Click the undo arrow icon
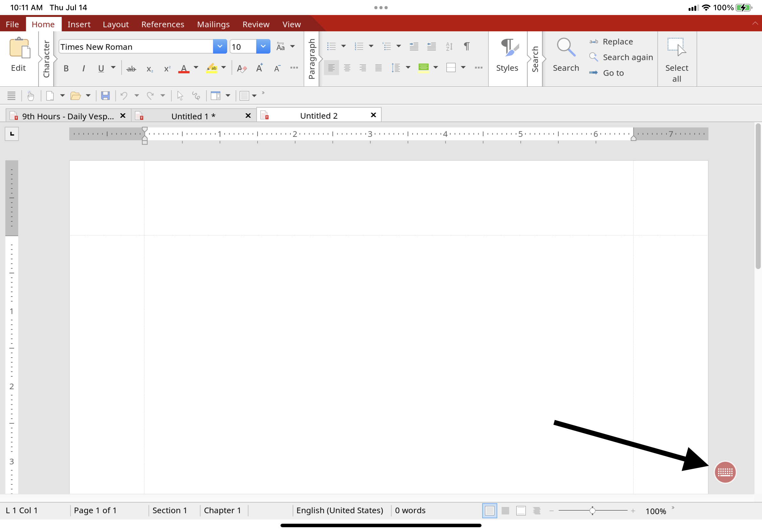762x532 pixels. pyautogui.click(x=124, y=96)
